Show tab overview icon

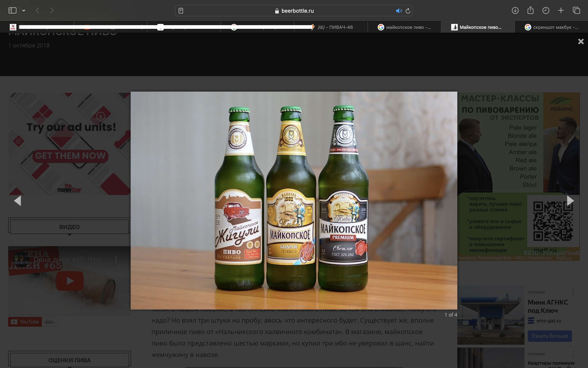[x=576, y=10]
